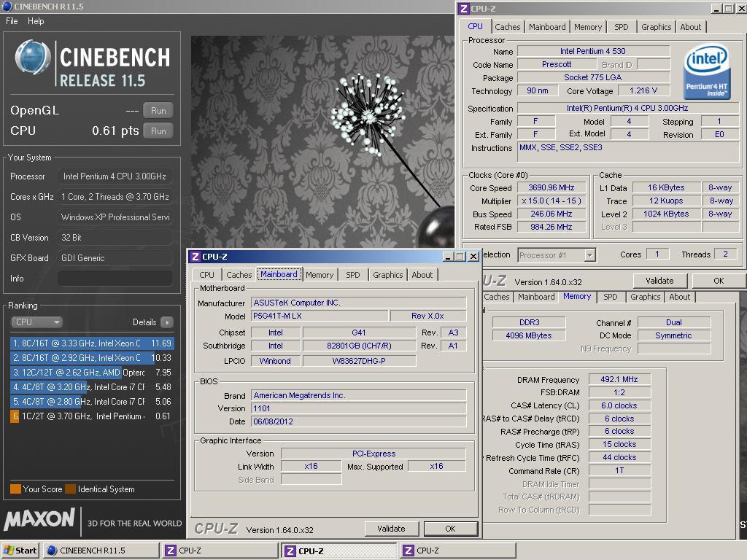The image size is (747, 560).
Task: Select ranking row 5: 4C/8T @ 2.80 GHz Core i7
Action: click(92, 402)
